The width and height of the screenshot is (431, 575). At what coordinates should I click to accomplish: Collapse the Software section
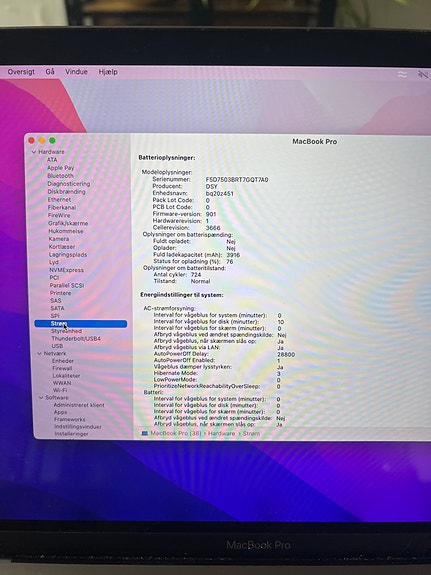click(x=41, y=398)
